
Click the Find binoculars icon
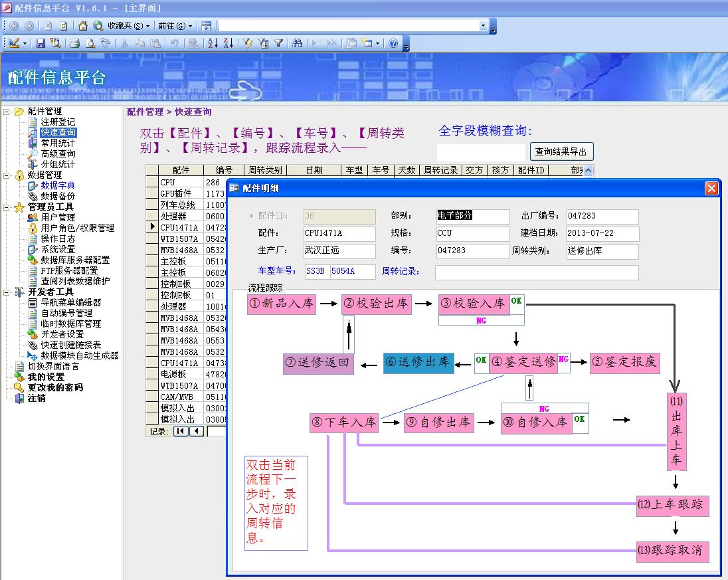tap(297, 43)
